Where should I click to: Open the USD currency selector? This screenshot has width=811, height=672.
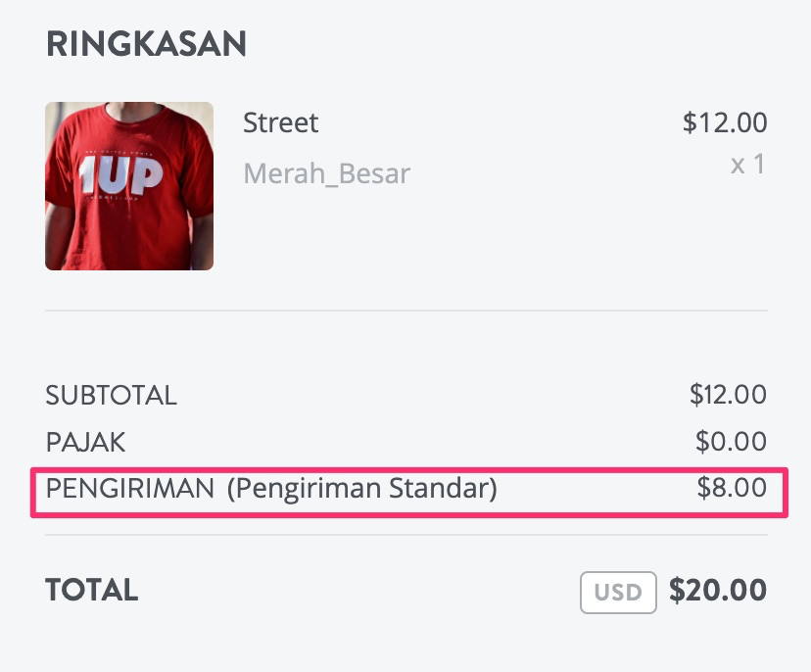618,593
